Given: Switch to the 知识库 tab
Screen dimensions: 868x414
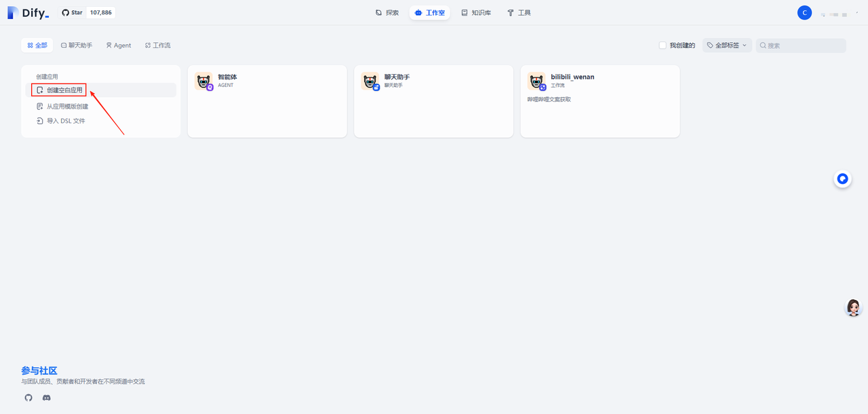Looking at the screenshot, I should click(x=475, y=13).
